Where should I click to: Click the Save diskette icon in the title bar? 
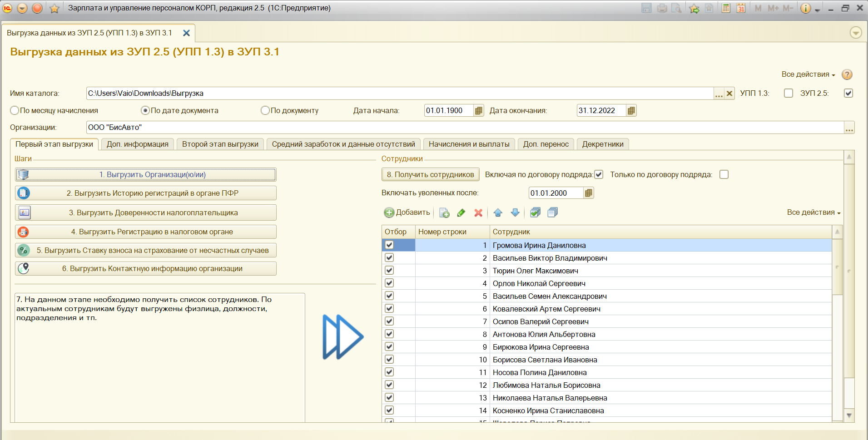pyautogui.click(x=646, y=8)
